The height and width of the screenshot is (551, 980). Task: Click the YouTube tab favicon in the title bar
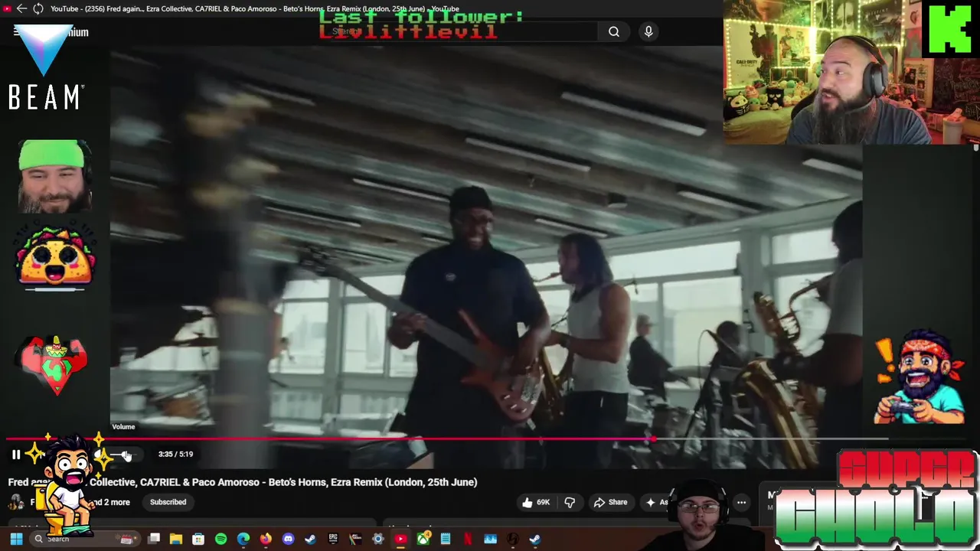(x=8, y=8)
